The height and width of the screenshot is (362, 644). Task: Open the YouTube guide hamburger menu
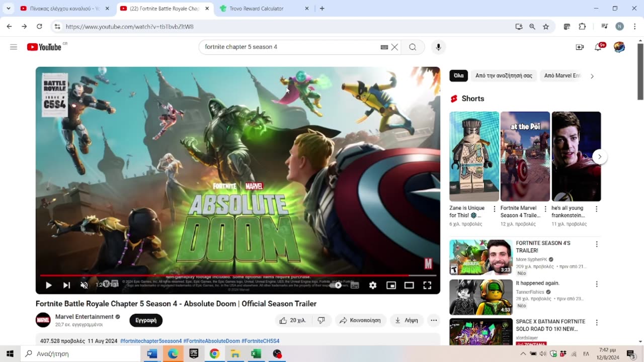[14, 47]
